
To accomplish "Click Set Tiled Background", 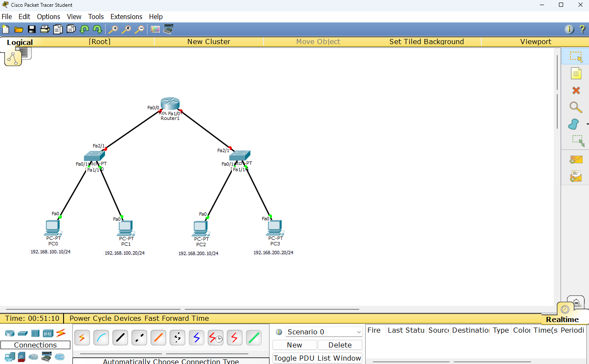I will click(x=427, y=42).
